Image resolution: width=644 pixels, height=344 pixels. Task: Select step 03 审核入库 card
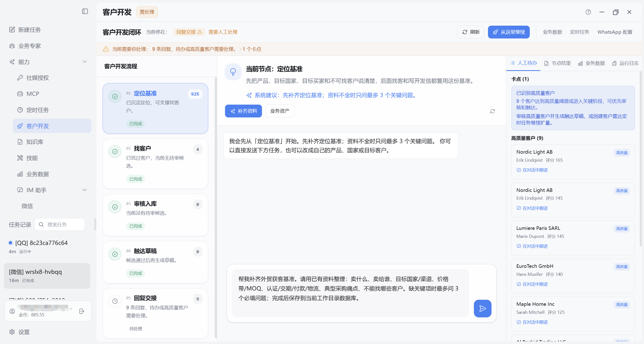[x=155, y=215]
